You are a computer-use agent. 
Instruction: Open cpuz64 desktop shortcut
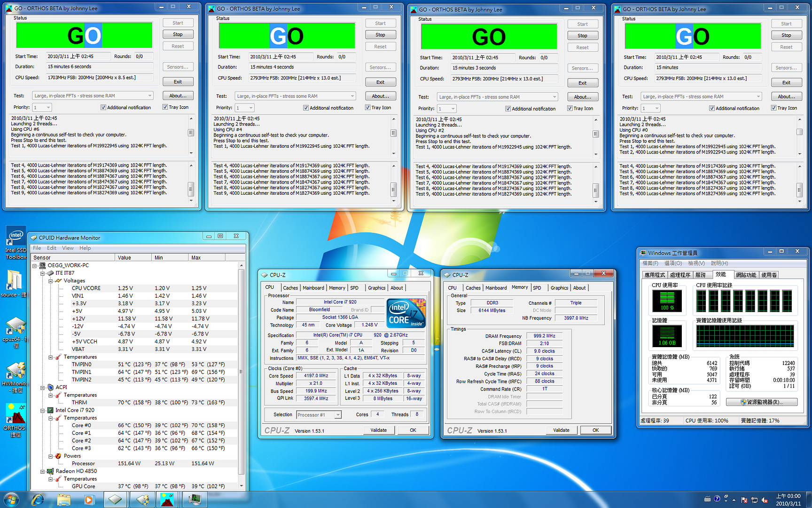[16, 332]
